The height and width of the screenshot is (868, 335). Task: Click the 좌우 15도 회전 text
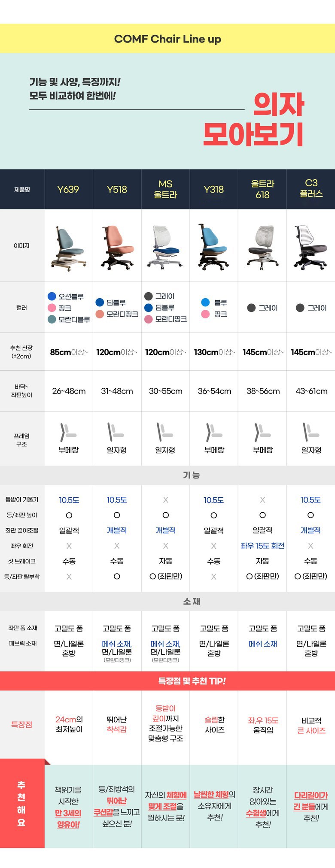tap(262, 546)
